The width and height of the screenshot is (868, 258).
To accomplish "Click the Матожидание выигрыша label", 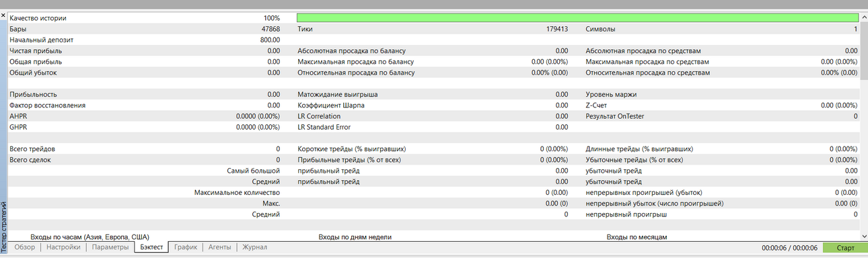I will tap(337, 94).
